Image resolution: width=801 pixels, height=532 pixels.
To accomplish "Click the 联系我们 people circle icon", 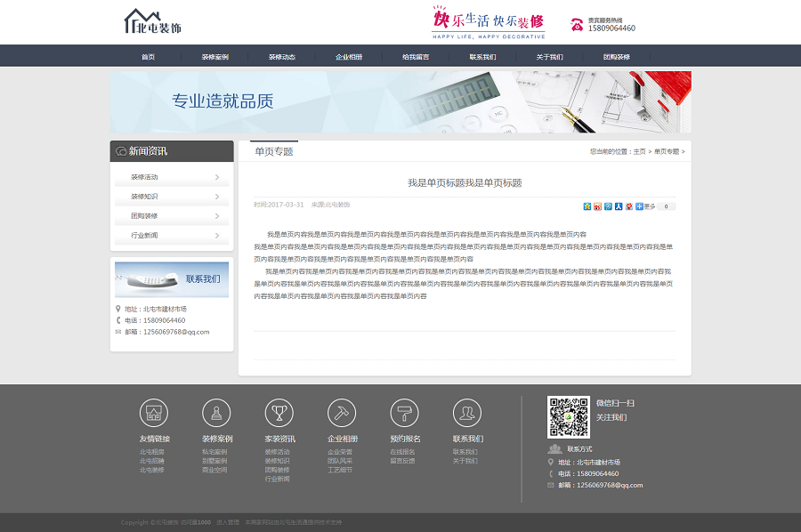I will point(467,413).
